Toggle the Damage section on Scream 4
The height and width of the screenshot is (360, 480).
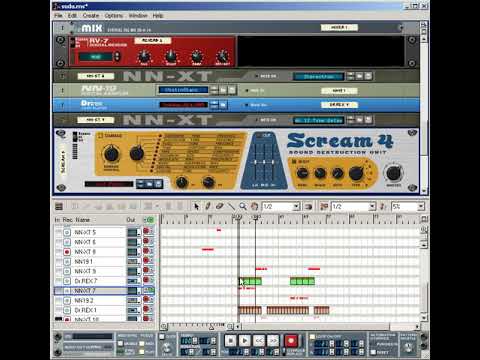point(100,136)
